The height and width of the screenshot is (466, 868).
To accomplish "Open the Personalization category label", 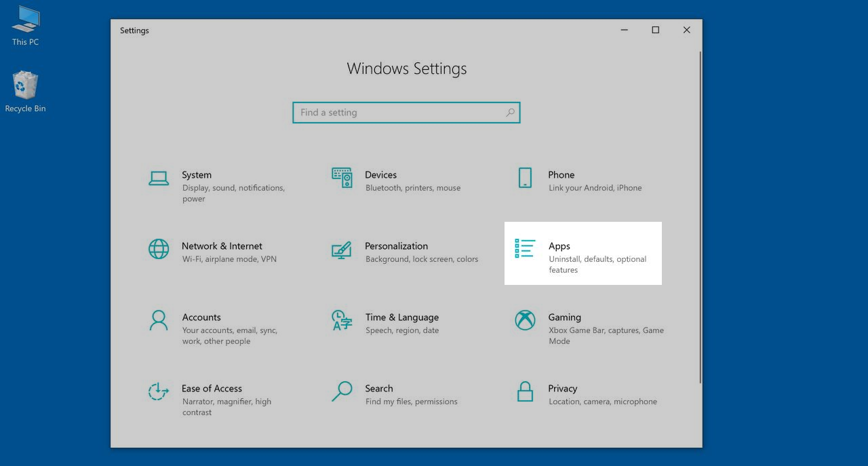I will pyautogui.click(x=397, y=246).
